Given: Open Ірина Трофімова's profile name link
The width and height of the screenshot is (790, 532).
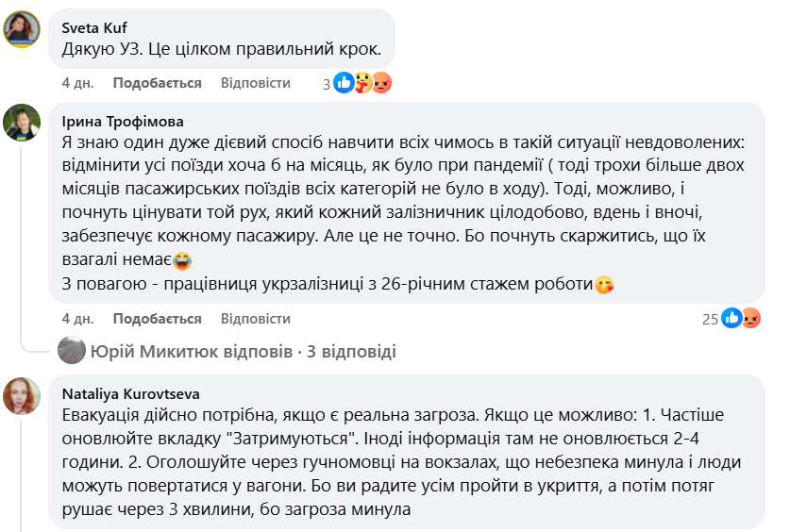Looking at the screenshot, I should click(123, 122).
